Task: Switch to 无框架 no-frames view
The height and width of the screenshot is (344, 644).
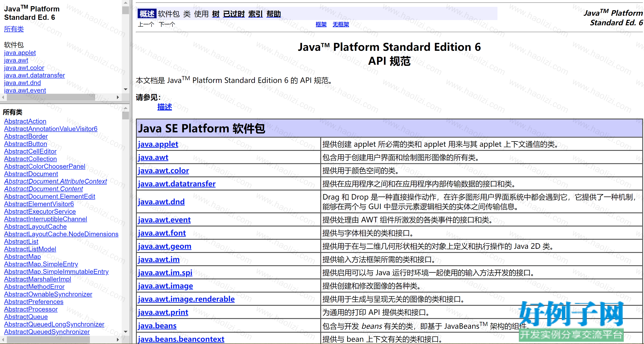Action: (341, 24)
